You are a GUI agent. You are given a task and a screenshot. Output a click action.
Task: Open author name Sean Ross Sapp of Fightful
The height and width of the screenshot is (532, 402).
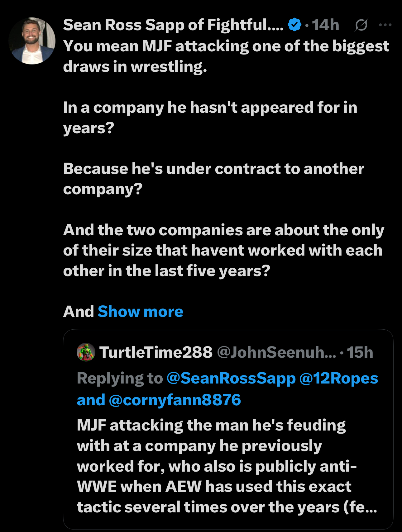pos(173,25)
